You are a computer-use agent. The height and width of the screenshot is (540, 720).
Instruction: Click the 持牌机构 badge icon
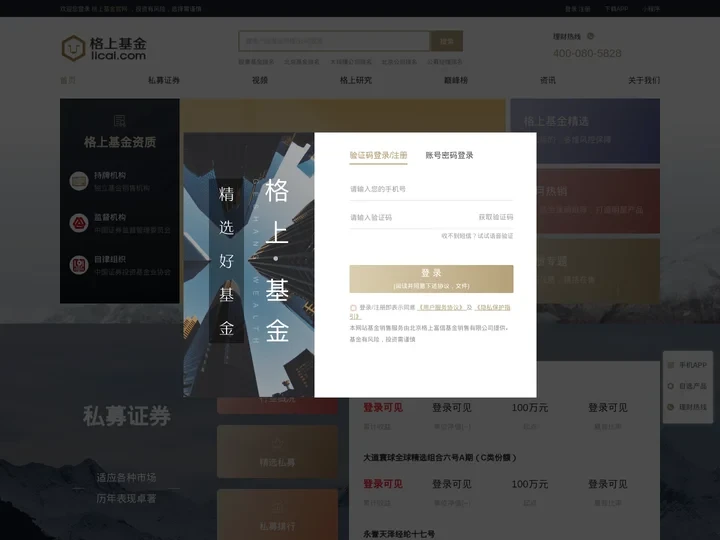click(x=79, y=181)
